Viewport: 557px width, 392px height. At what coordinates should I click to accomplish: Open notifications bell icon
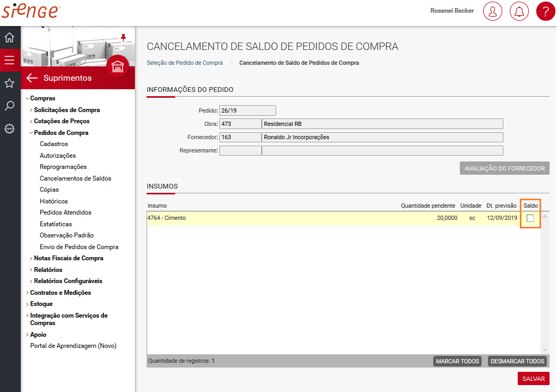(x=519, y=11)
